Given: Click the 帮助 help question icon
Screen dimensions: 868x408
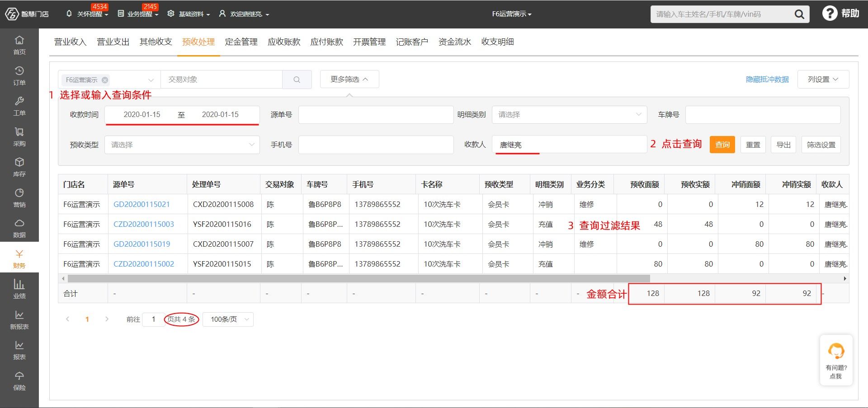Looking at the screenshot, I should tap(830, 14).
